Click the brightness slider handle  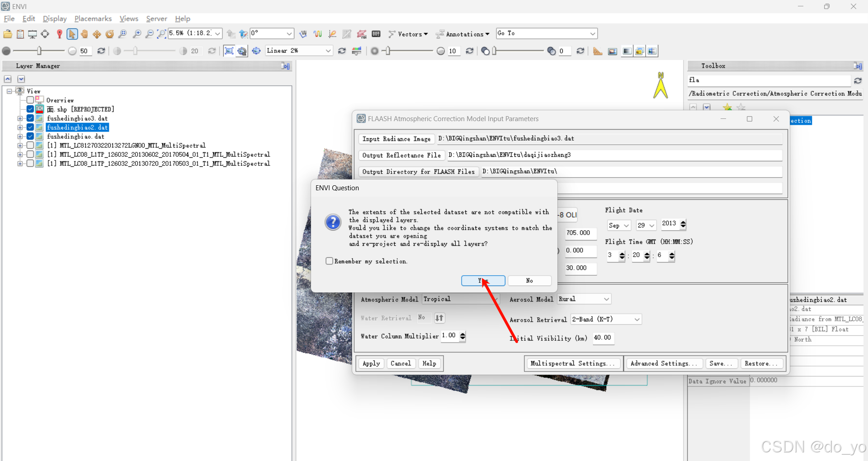(39, 51)
